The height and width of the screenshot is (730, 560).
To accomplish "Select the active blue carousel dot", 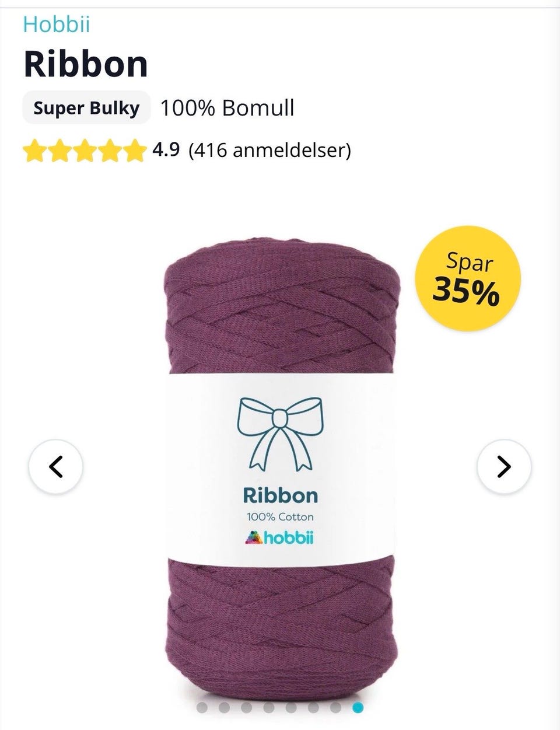I will (x=358, y=708).
